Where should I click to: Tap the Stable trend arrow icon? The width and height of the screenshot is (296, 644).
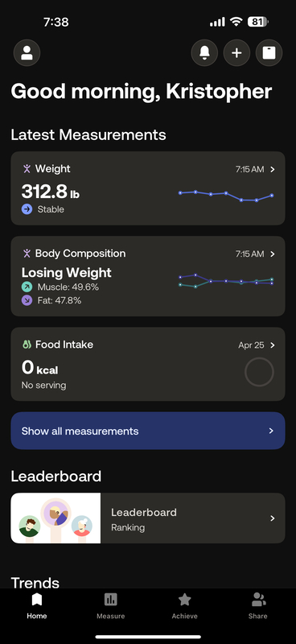coord(27,209)
